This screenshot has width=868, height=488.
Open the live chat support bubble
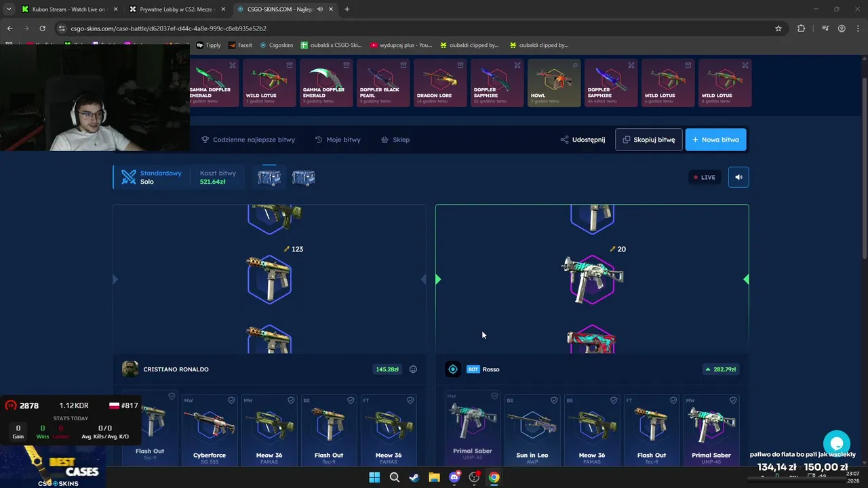pyautogui.click(x=837, y=444)
